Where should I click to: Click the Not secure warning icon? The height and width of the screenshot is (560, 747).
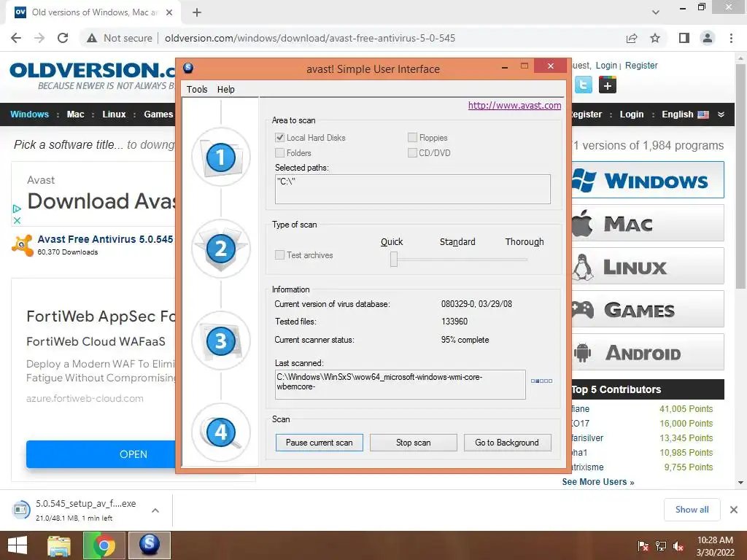pos(92,38)
